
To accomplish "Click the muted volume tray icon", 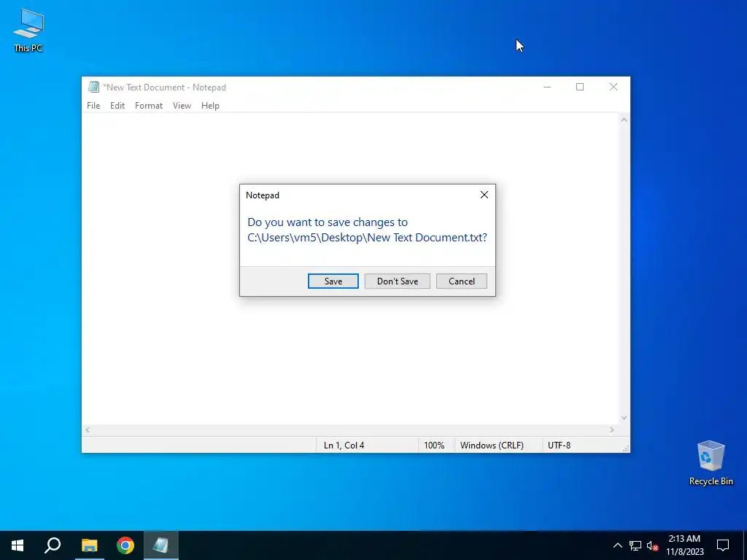I will [x=652, y=545].
